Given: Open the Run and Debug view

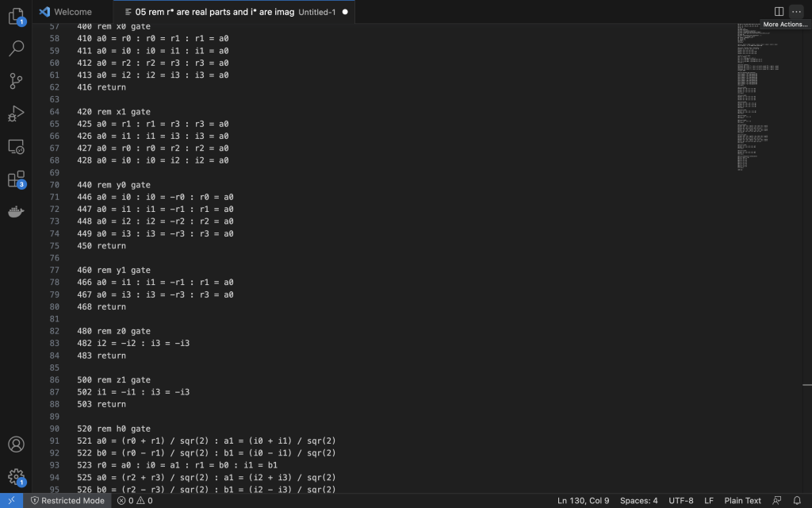Looking at the screenshot, I should [16, 114].
